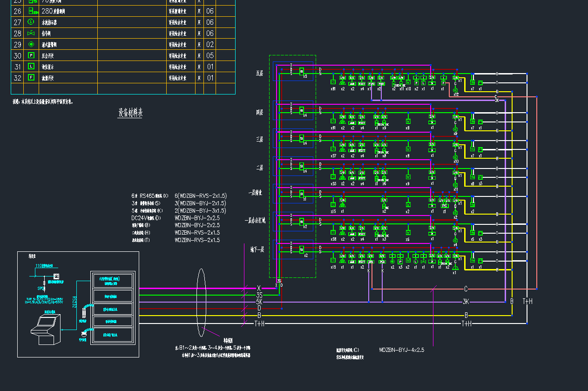The image size is (588, 391).
Task: Click the "RS232" connection label
Action: pyautogui.click(x=74, y=302)
